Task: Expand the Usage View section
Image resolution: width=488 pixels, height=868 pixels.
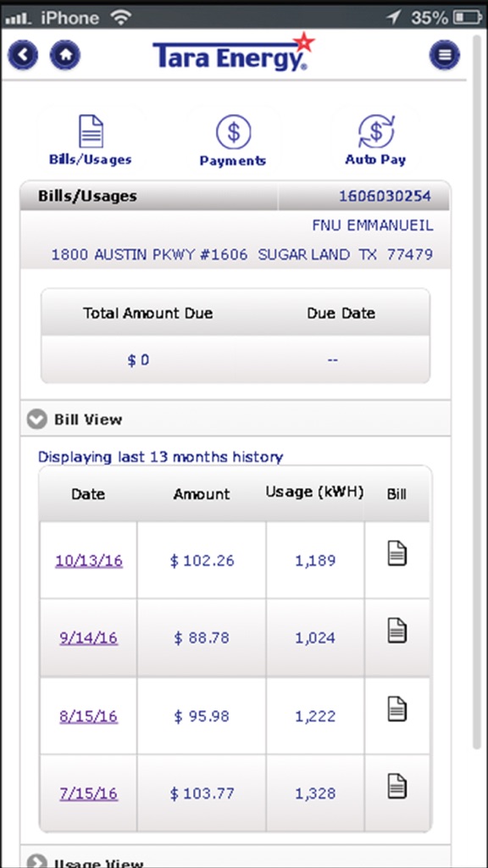Action: point(236,857)
